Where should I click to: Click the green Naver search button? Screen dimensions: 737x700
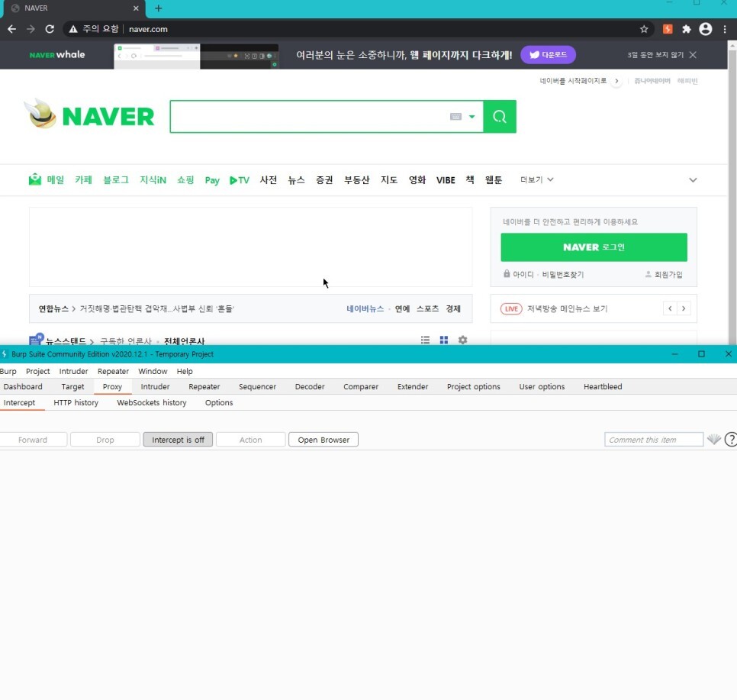500,116
